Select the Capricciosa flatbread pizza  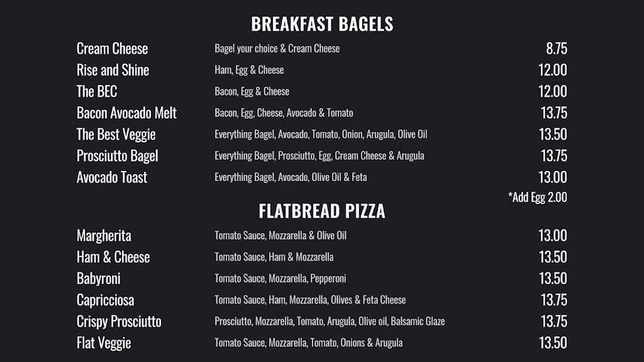pos(105,300)
